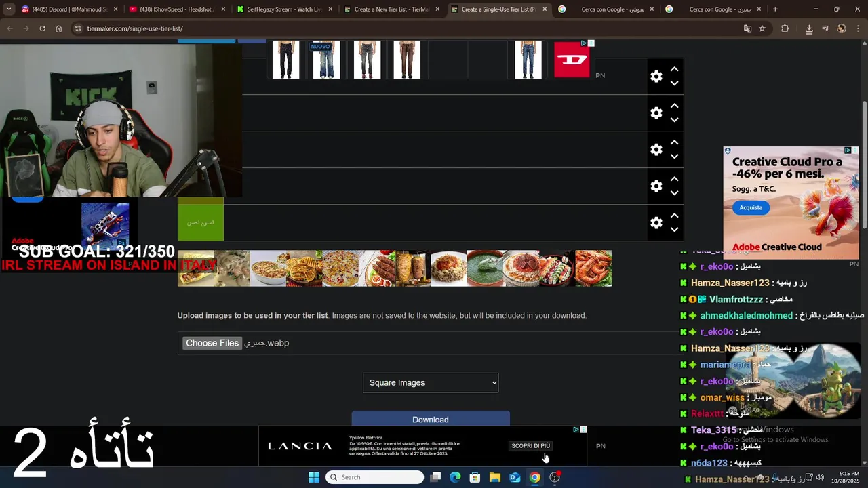Open the Chrome profile avatar
Viewport: 868px width, 488px height.
pos(842,28)
